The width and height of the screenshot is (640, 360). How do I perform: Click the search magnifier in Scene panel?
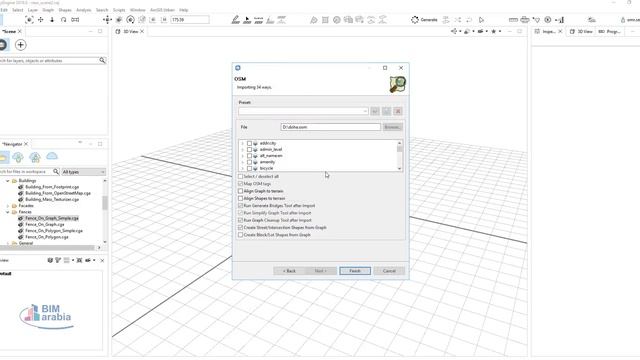tap(102, 60)
